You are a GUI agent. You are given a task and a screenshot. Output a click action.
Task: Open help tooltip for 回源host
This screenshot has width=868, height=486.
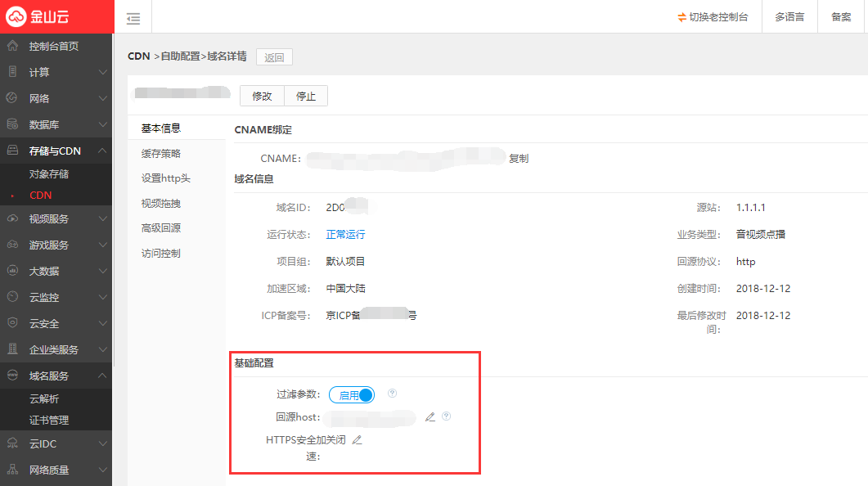click(x=446, y=416)
